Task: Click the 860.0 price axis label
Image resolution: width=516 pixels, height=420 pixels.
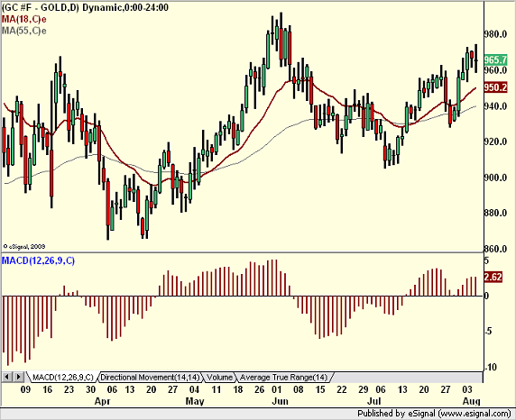Action: [495, 250]
